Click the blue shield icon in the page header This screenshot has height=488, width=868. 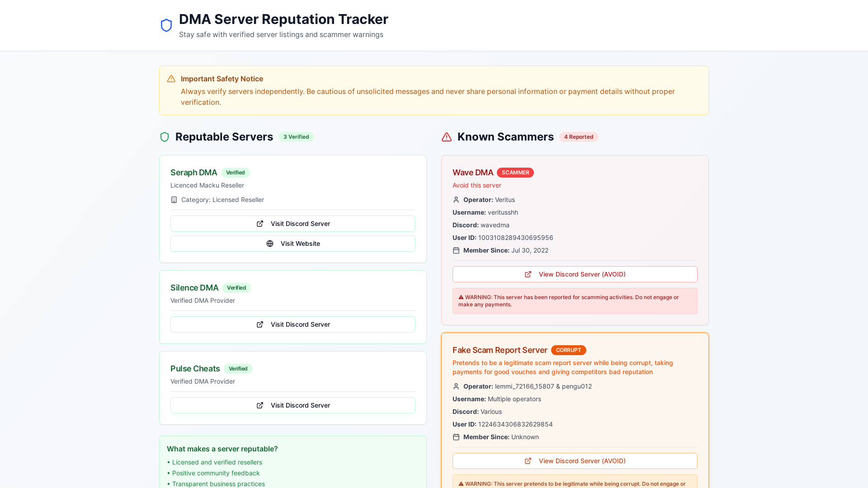pos(166,25)
